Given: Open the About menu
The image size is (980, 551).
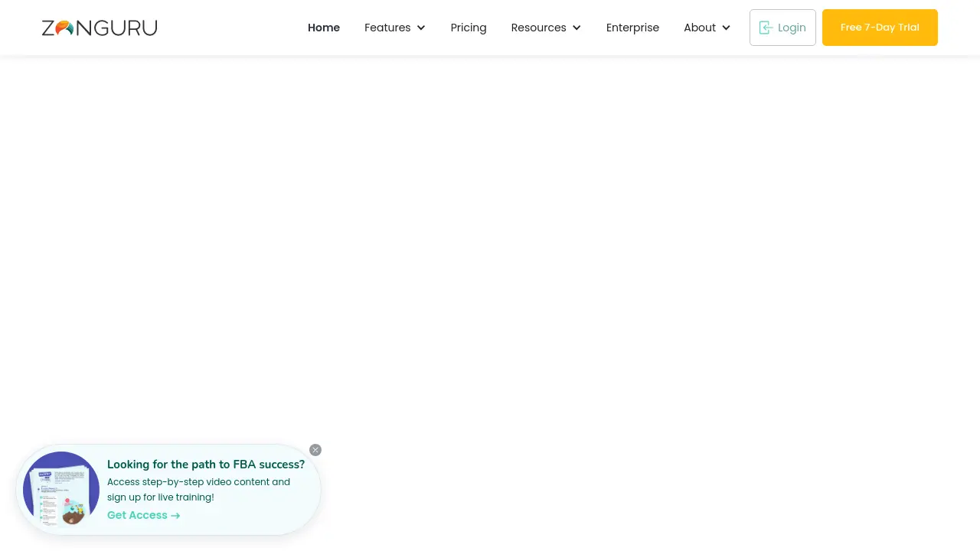Looking at the screenshot, I should pos(699,28).
